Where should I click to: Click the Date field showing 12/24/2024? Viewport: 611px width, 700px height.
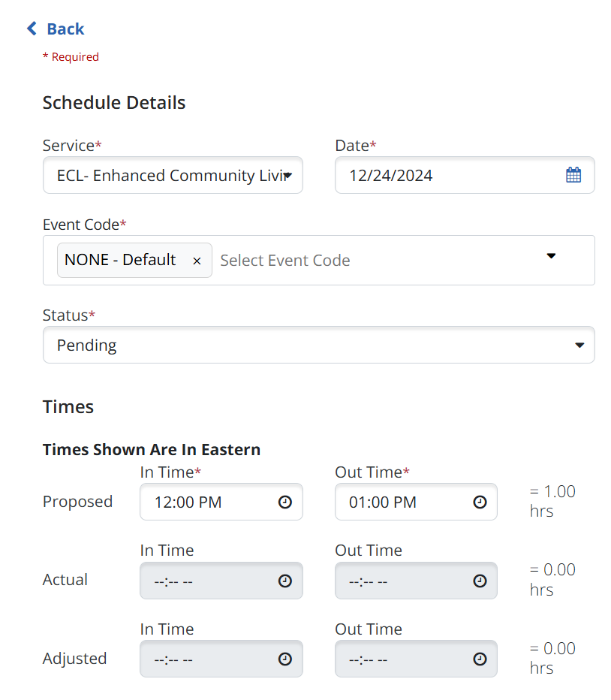(x=450, y=176)
